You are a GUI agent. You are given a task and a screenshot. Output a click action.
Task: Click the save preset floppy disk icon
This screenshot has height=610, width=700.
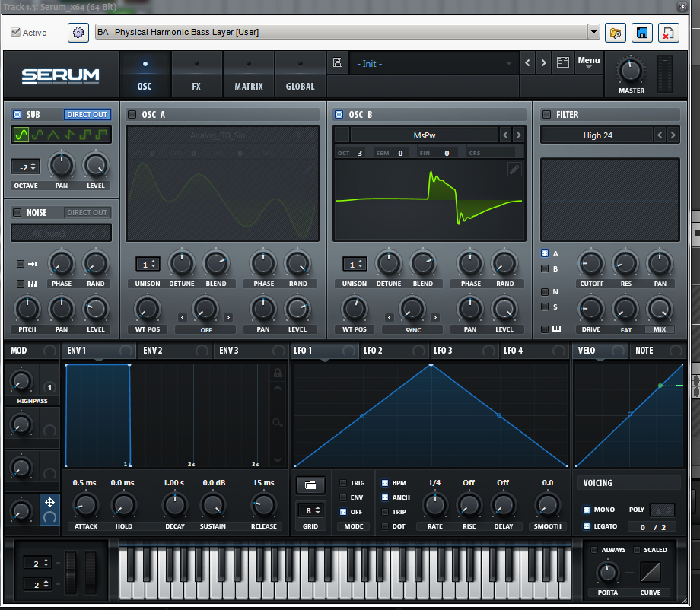(339, 63)
